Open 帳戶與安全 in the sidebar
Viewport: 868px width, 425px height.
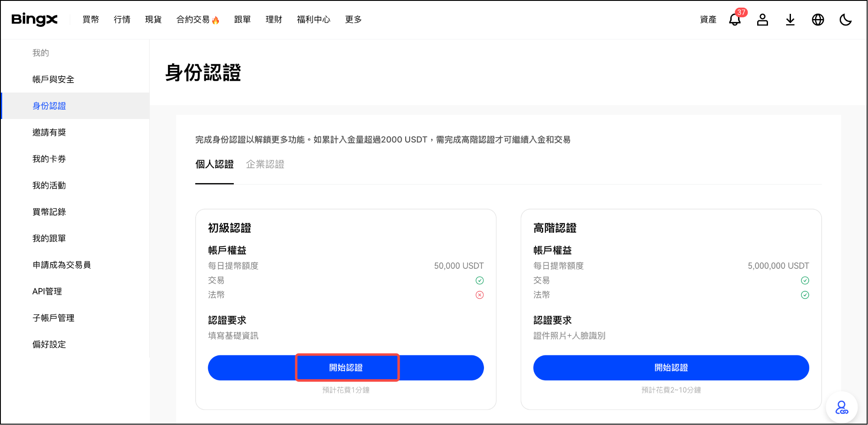pyautogui.click(x=53, y=80)
